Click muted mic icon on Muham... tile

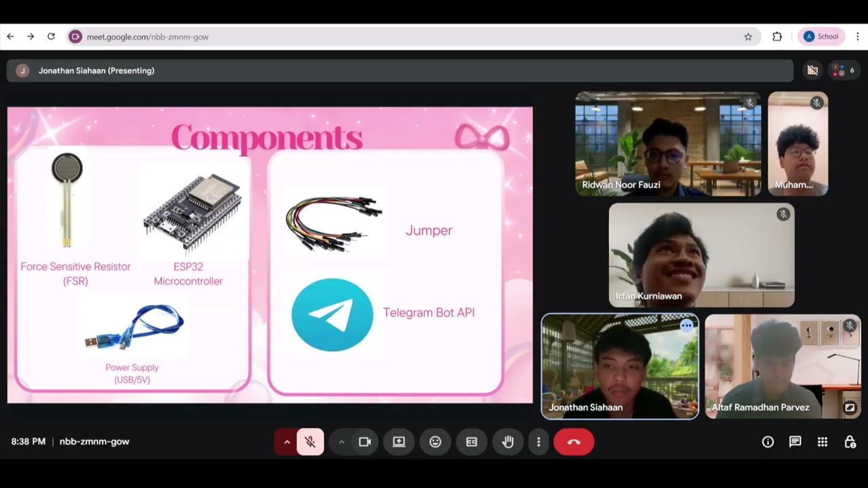(x=816, y=103)
